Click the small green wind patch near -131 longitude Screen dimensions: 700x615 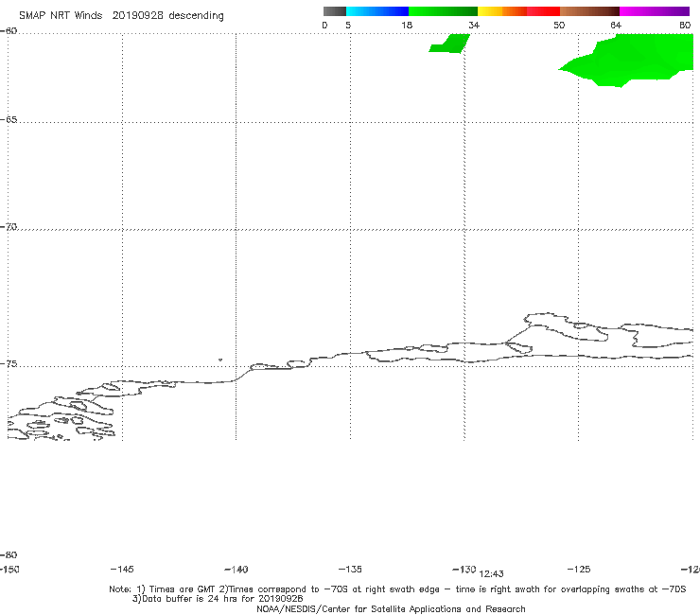tap(451, 44)
